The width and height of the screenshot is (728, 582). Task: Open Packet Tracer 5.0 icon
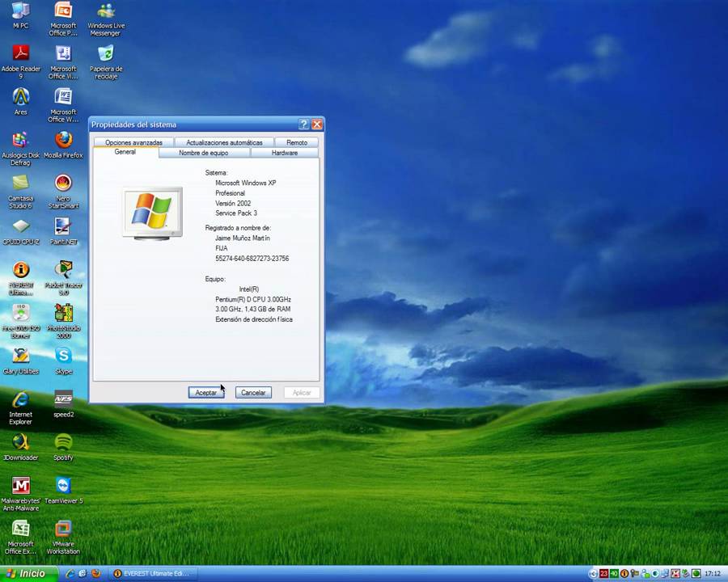point(63,277)
